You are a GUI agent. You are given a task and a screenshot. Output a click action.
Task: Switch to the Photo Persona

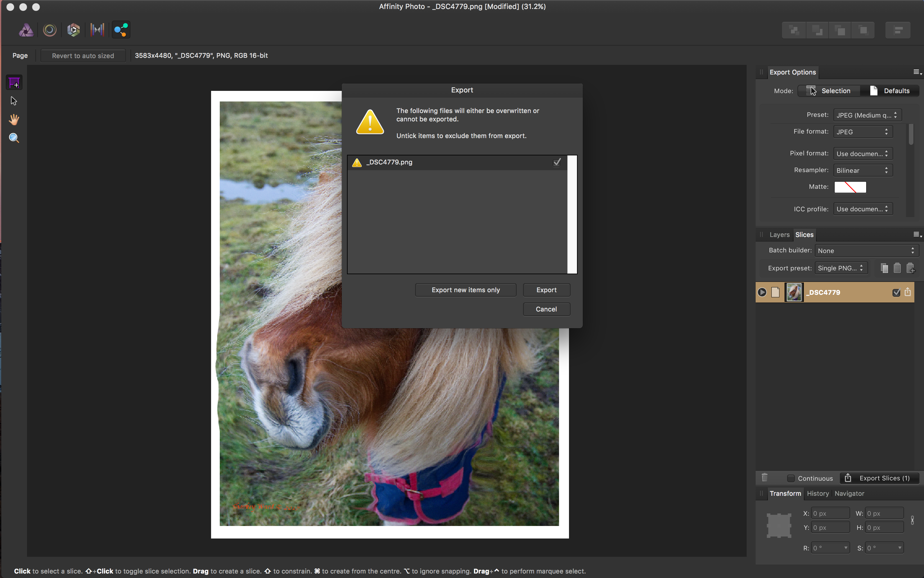(26, 30)
